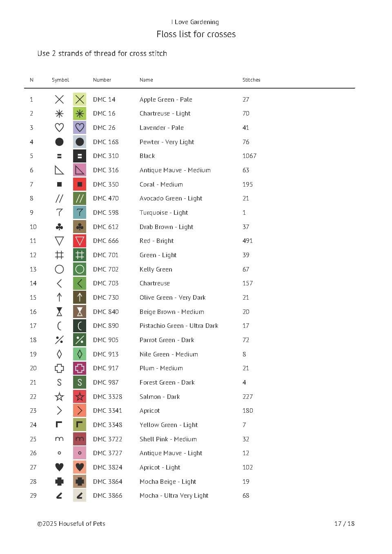Click the upward arrow symbol for DMC 730
Viewport: 392px width, 554px height.
point(59,298)
